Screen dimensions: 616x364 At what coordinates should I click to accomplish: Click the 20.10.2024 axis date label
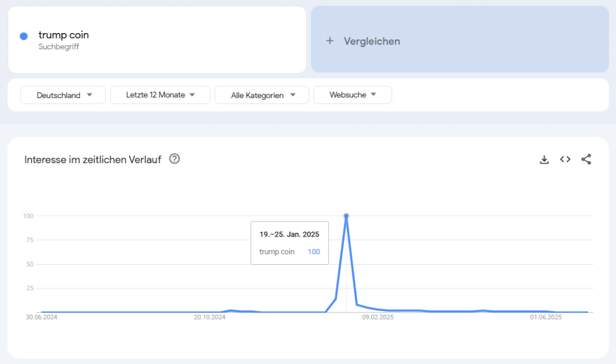point(209,318)
